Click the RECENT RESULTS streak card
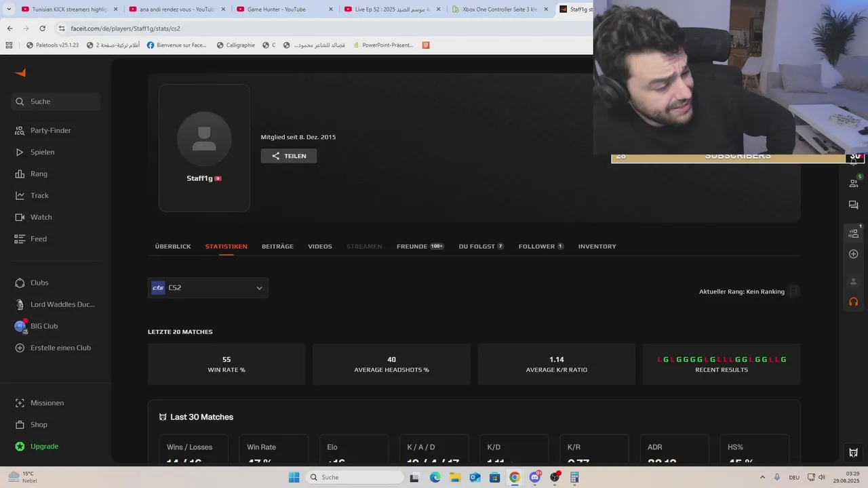Viewport: 868px width, 488px height. [722, 364]
